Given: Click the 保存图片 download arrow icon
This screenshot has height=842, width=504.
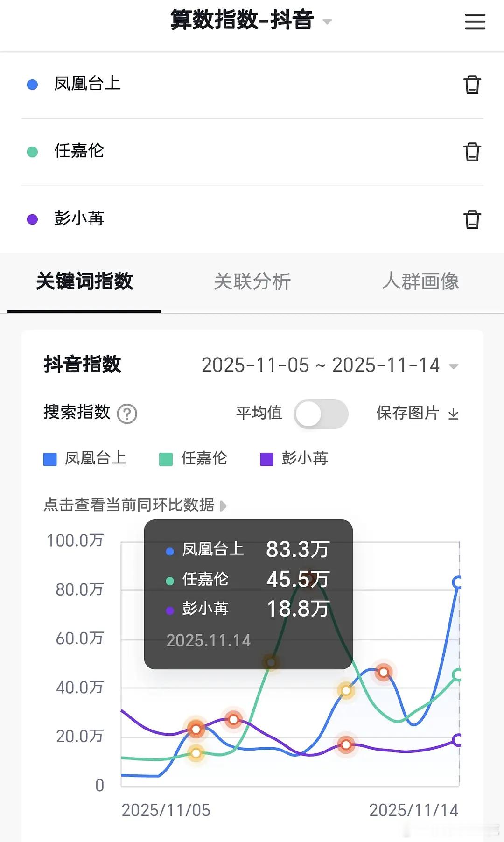Looking at the screenshot, I should tap(453, 414).
